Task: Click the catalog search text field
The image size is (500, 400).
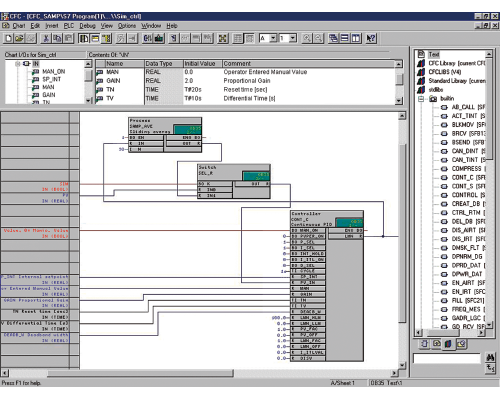Action: tap(447, 358)
